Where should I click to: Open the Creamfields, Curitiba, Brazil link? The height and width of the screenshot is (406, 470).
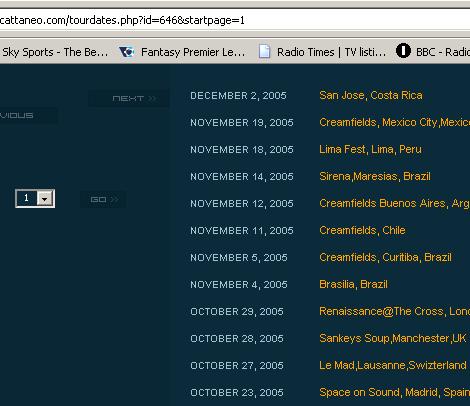coord(385,257)
